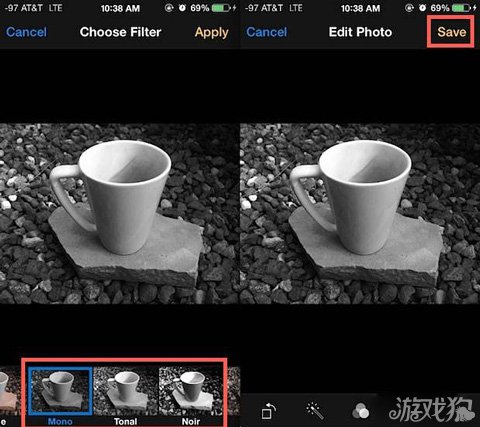Cancel the Choose Filter screen
Viewport: 480px width, 427px height.
click(x=26, y=32)
